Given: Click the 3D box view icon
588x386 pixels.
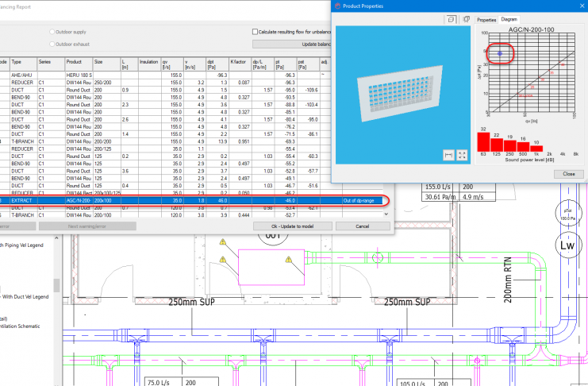Looking at the screenshot, I should click(450, 18).
